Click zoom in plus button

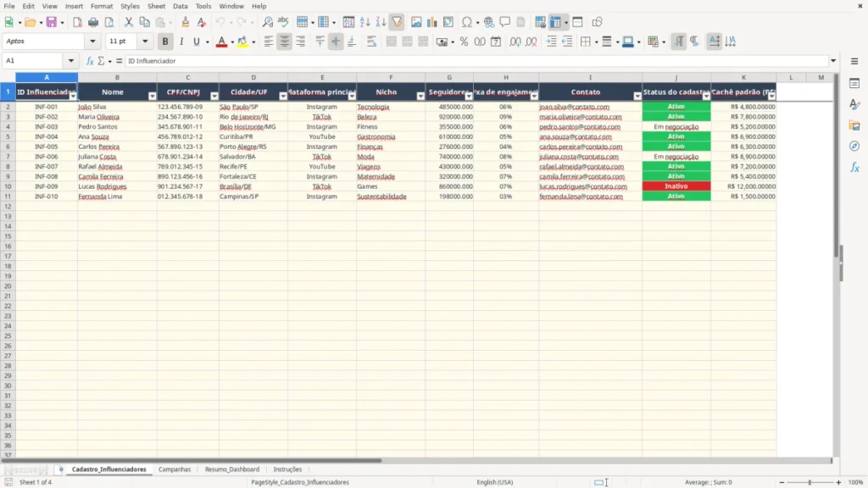click(x=838, y=482)
